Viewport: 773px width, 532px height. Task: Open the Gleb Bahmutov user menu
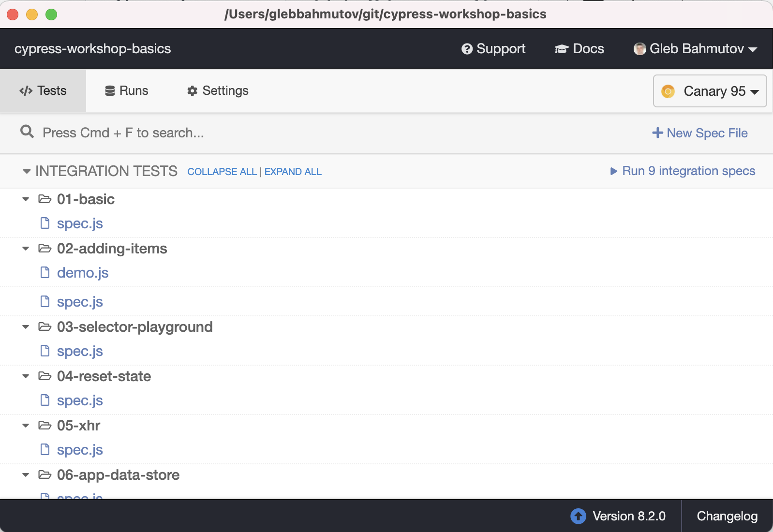tap(695, 49)
